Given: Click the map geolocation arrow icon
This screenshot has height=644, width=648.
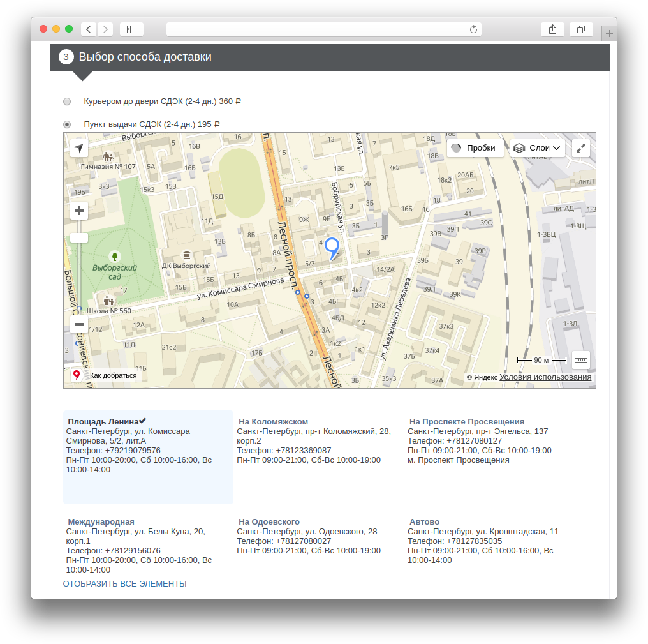Looking at the screenshot, I should (x=79, y=149).
